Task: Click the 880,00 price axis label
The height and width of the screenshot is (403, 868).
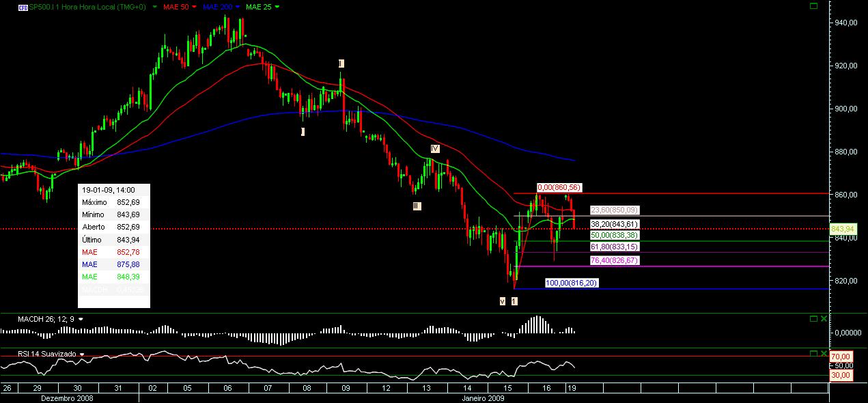Action: coord(848,152)
